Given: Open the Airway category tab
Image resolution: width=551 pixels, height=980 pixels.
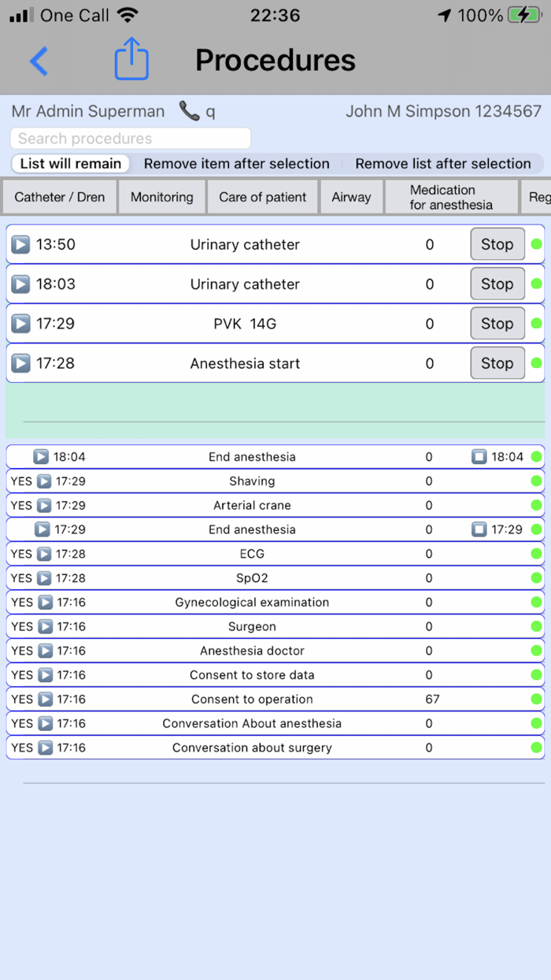Looking at the screenshot, I should pyautogui.click(x=351, y=196).
